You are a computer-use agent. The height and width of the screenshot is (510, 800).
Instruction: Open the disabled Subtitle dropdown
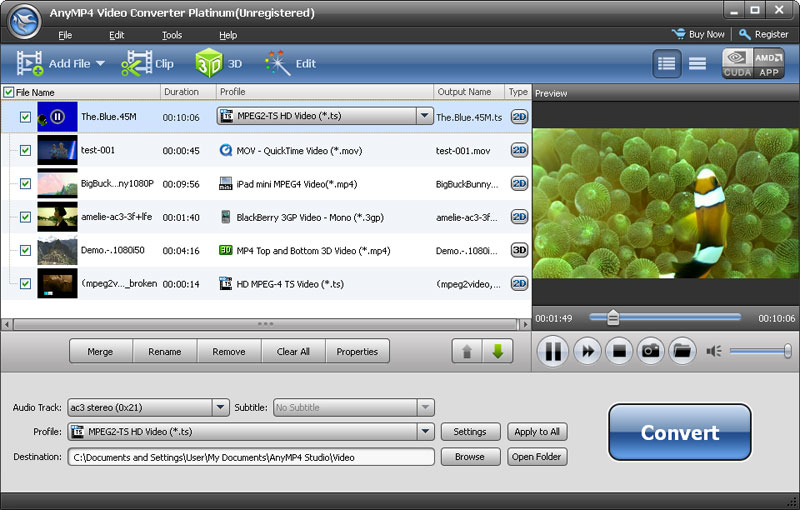click(426, 407)
